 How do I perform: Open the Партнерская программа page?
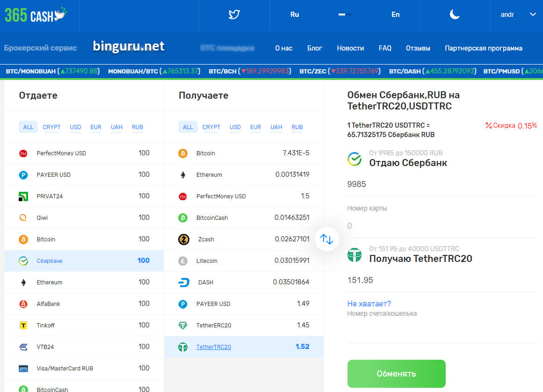[x=484, y=48]
